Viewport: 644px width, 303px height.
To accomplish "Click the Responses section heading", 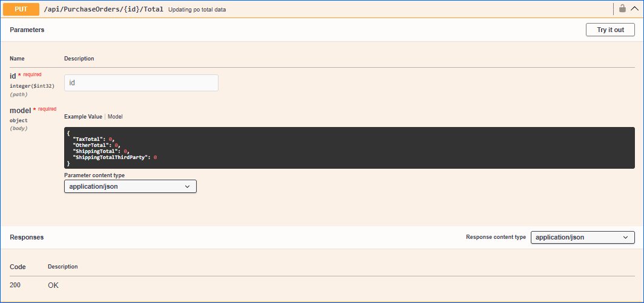I will pos(27,238).
